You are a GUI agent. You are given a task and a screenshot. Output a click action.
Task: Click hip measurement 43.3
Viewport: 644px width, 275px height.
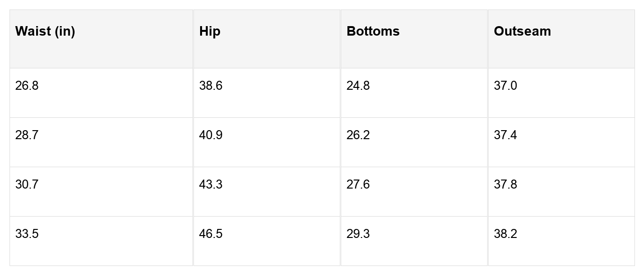(267, 191)
